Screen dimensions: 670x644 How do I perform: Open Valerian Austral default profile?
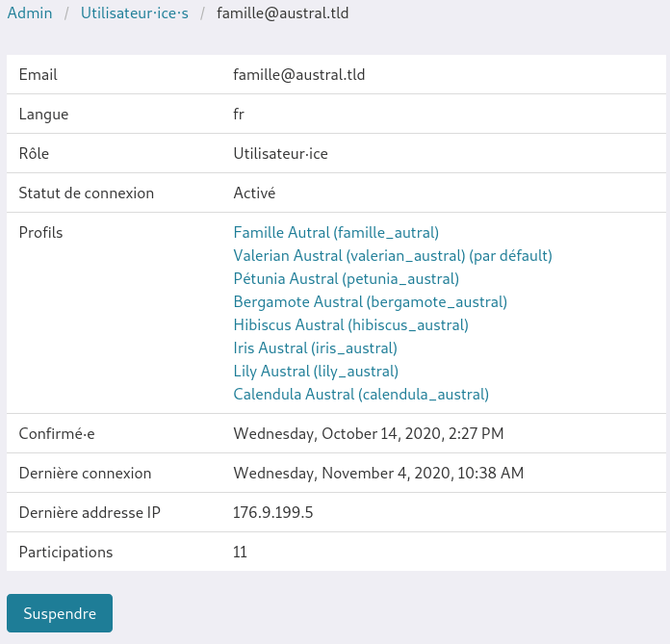(393, 255)
